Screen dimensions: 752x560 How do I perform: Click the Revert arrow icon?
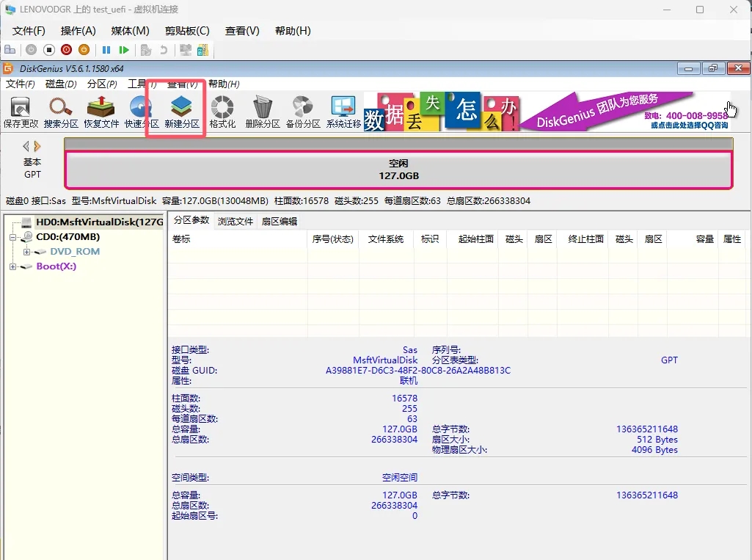click(164, 49)
